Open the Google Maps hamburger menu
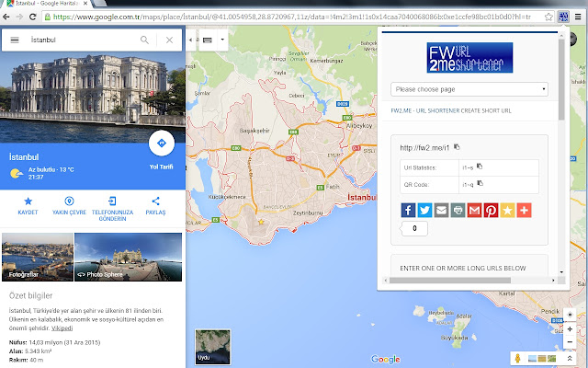588x368 pixels. click(x=16, y=40)
